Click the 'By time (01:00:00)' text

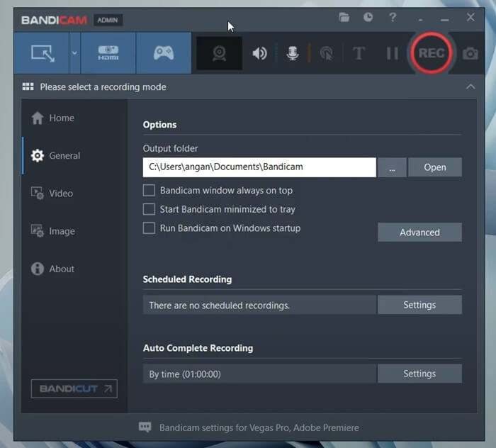tap(185, 374)
